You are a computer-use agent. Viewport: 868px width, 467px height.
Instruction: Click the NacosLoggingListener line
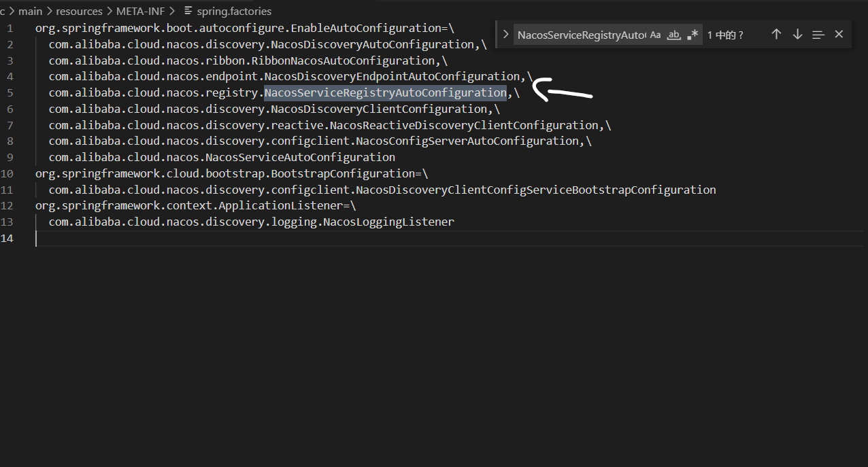(x=252, y=222)
